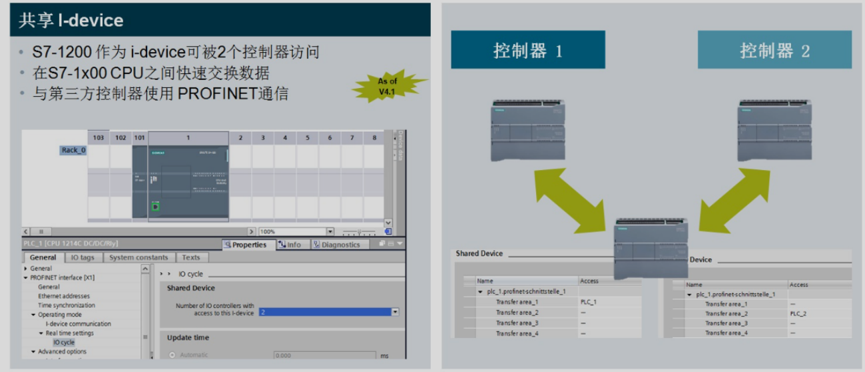The height and width of the screenshot is (372, 865).
Task: Click the navigation tree scroll-up arrow
Action: (146, 269)
